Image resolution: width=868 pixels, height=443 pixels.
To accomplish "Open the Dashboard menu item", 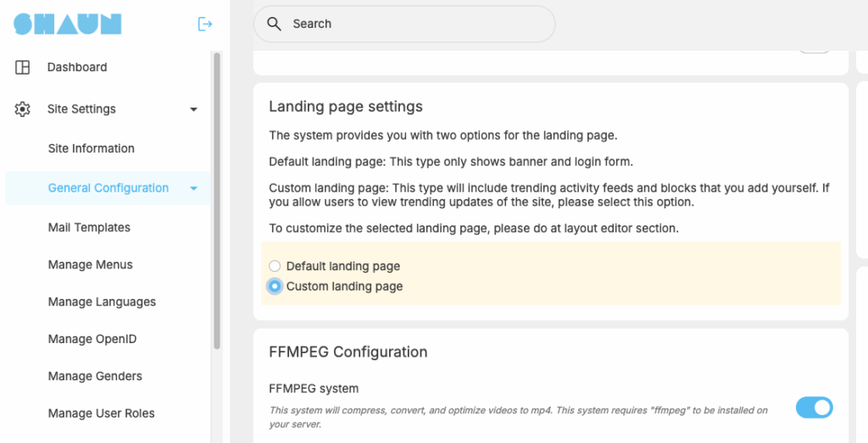I will click(x=77, y=67).
